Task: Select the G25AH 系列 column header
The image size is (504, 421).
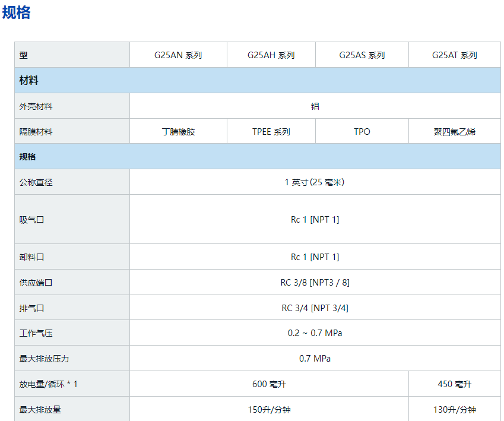Action: pyautogui.click(x=271, y=55)
